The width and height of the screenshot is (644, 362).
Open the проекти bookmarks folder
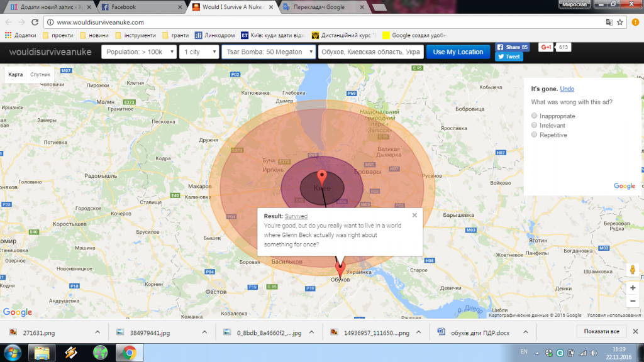click(58, 35)
